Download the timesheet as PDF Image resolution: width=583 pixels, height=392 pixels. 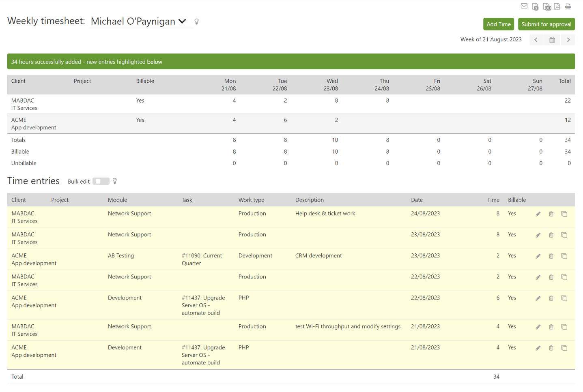click(x=557, y=6)
